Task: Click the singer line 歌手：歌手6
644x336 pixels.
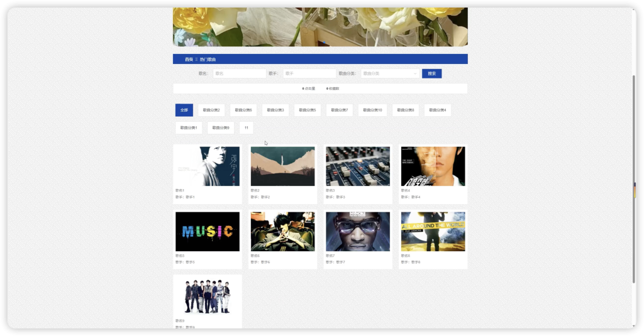Action: [x=260, y=262]
